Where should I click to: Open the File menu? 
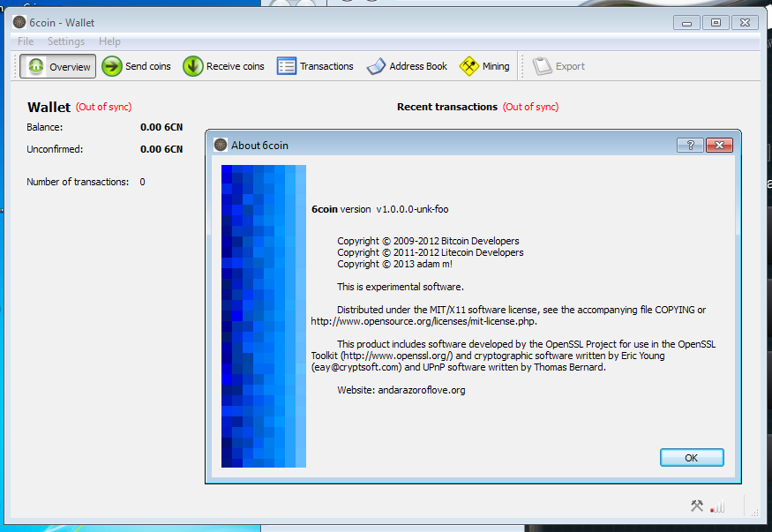tap(26, 41)
